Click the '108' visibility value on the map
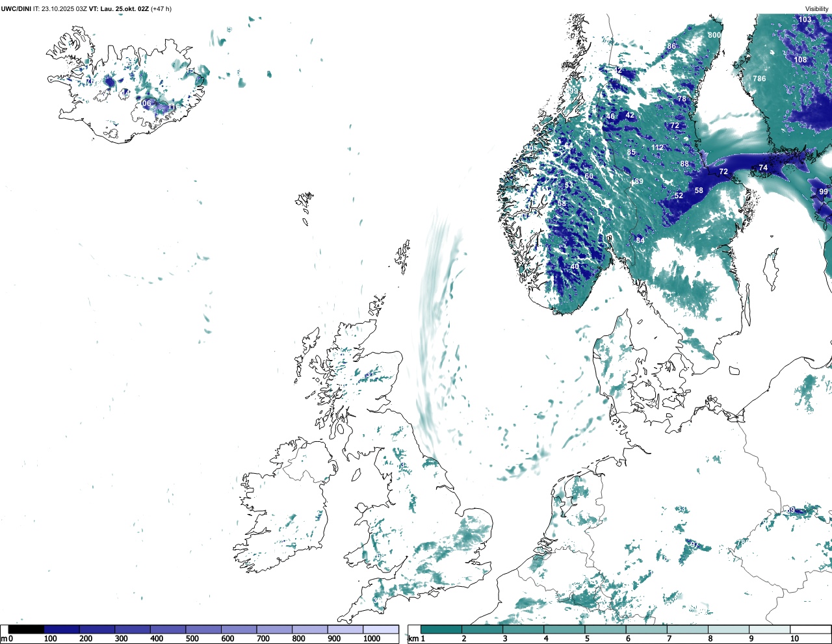 click(800, 60)
